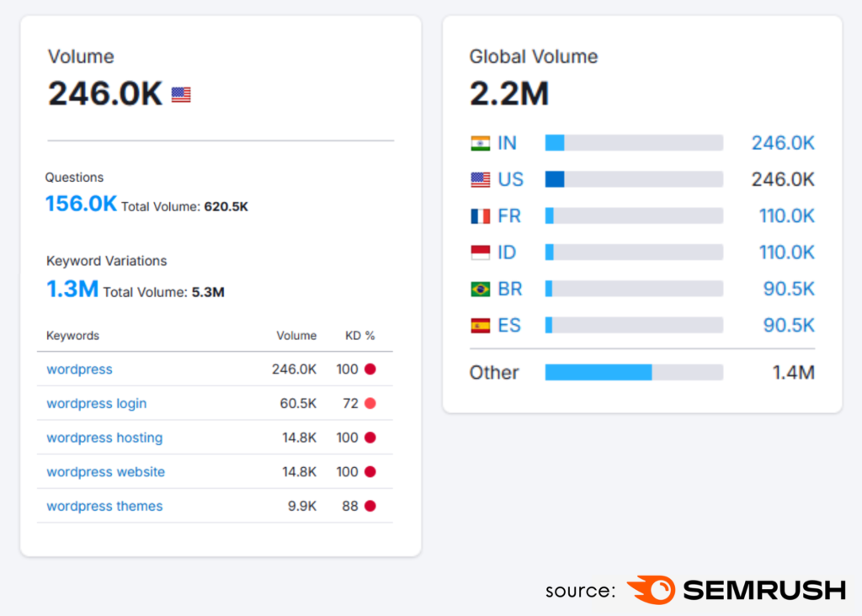This screenshot has height=616, width=862.
Task: Click the Semrush flame logo icon
Action: click(x=651, y=589)
